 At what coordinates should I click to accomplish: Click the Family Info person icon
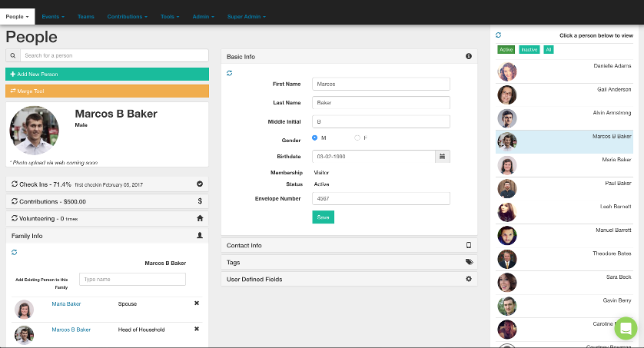(x=200, y=236)
